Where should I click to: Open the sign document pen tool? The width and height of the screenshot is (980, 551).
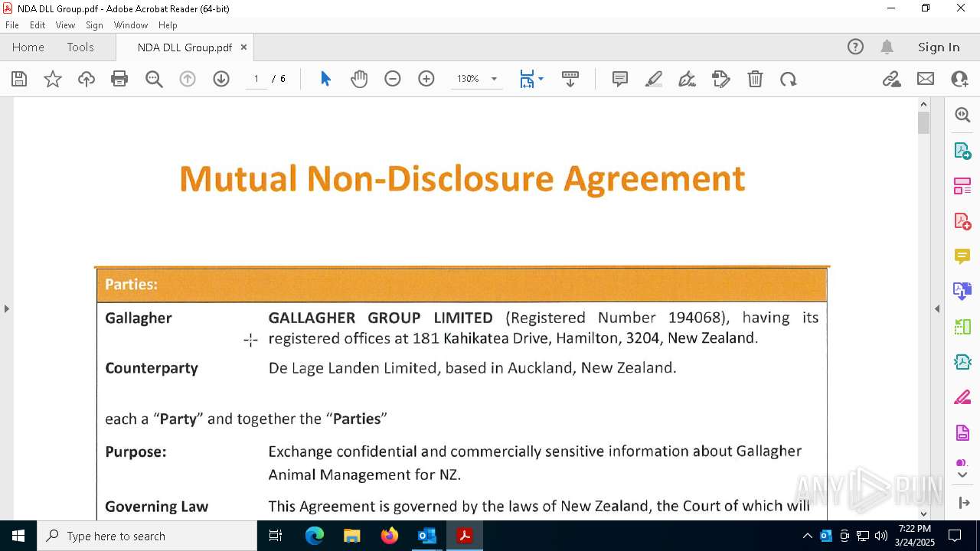pyautogui.click(x=688, y=79)
